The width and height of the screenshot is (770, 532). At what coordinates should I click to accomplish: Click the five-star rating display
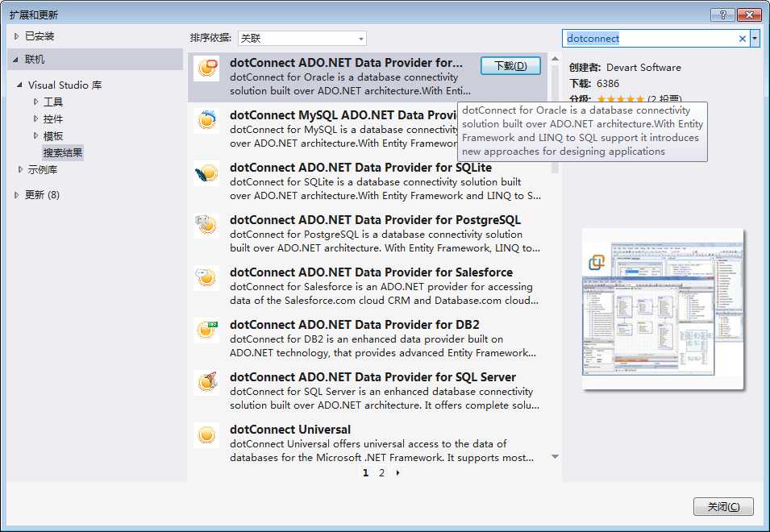pos(621,99)
